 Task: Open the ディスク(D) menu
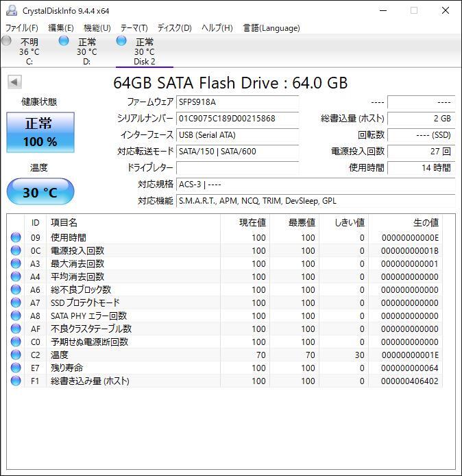[174, 28]
